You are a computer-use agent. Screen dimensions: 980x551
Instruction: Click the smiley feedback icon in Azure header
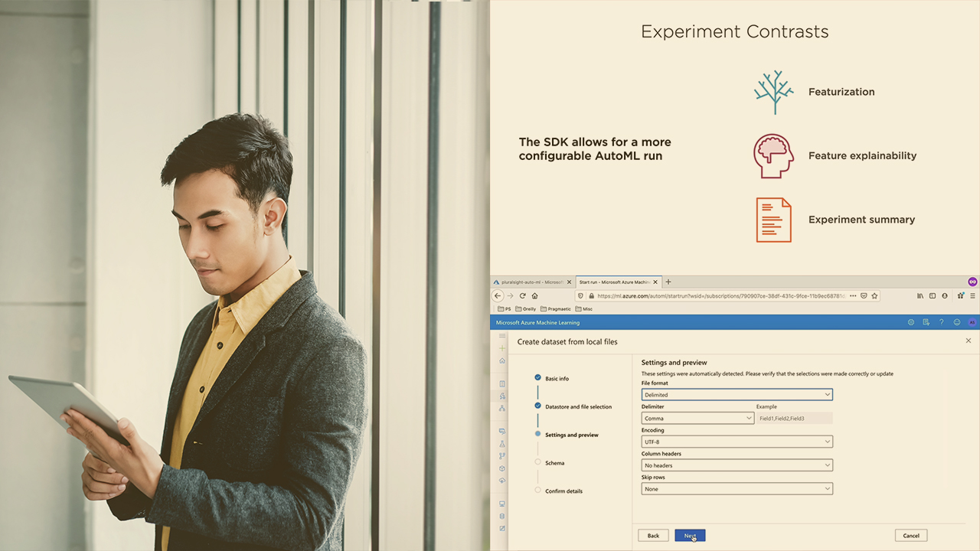956,322
